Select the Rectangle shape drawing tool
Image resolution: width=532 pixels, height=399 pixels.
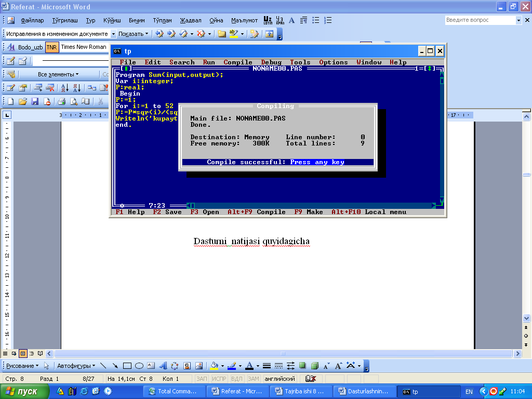(127, 366)
